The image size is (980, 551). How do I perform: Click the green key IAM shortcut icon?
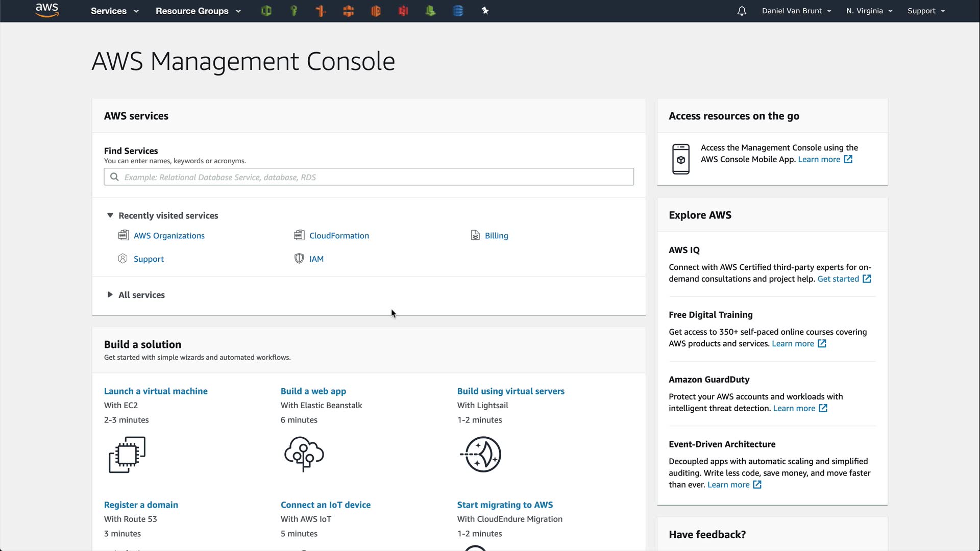point(293,11)
